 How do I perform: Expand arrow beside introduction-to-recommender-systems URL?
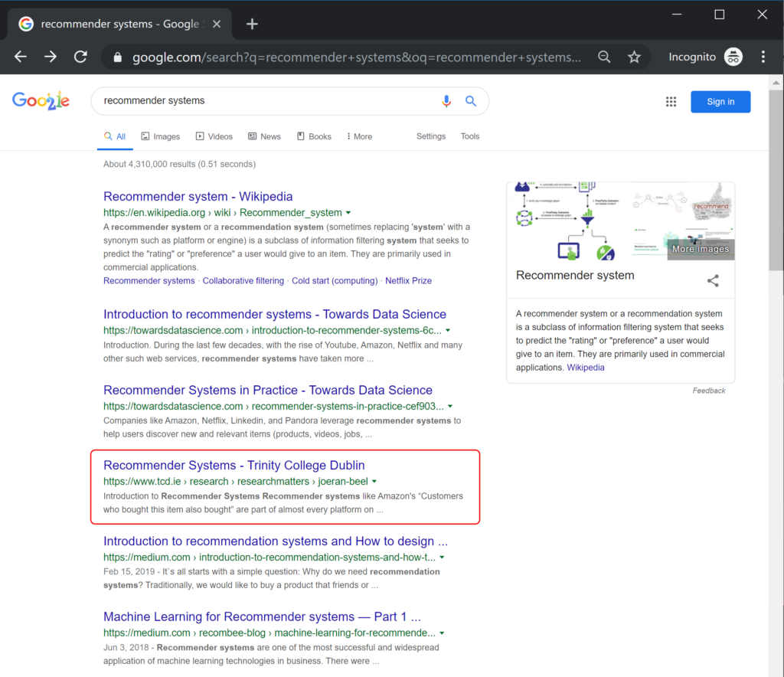click(448, 331)
